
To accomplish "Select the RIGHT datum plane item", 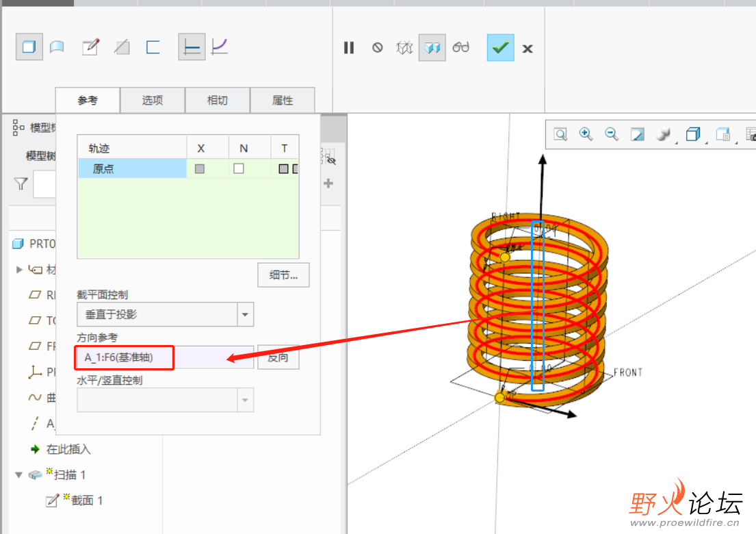I will [x=42, y=295].
